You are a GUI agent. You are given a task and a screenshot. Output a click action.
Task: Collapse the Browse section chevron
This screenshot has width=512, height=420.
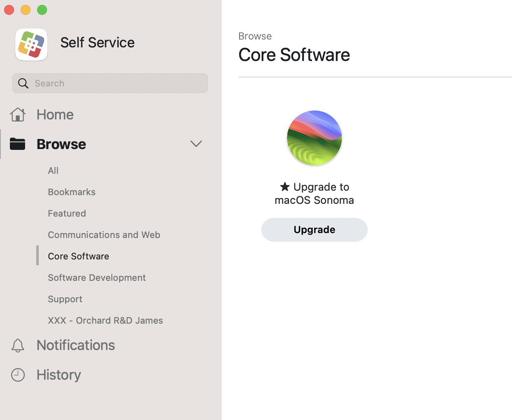[196, 144]
